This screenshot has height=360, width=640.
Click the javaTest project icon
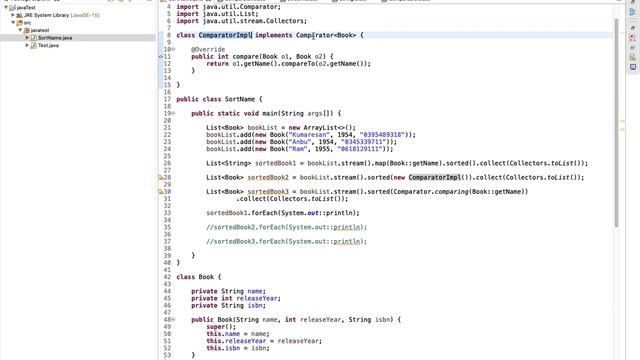pos(12,7)
